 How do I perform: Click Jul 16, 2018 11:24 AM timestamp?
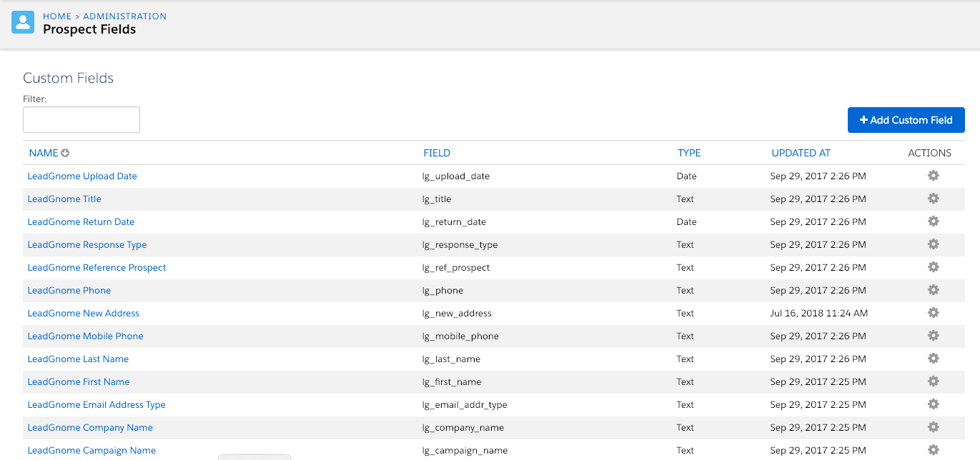(x=819, y=313)
